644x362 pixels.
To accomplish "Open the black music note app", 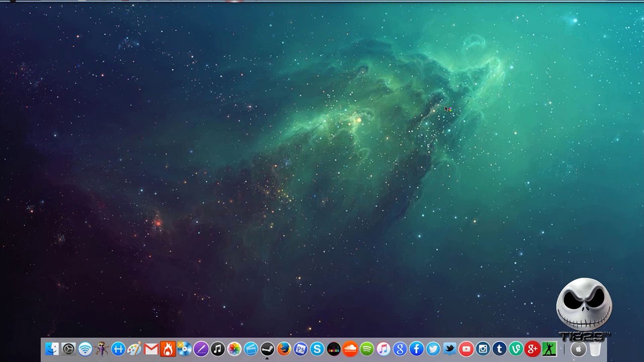I will click(x=218, y=348).
